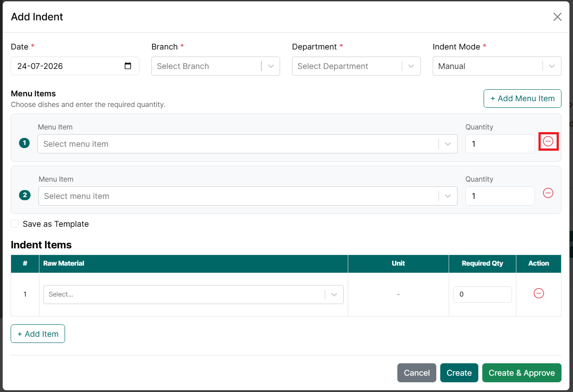Delete indent item row 1
573x392 pixels.
pos(538,293)
